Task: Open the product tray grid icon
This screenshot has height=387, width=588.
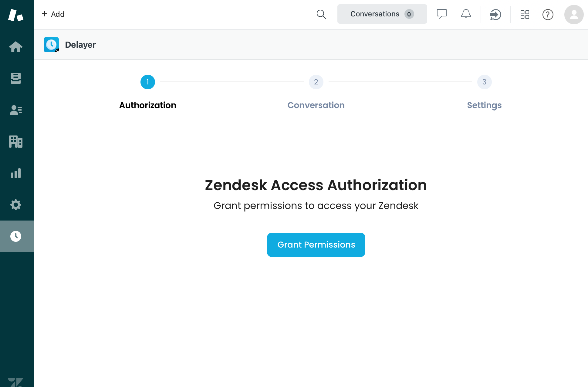Action: (525, 14)
